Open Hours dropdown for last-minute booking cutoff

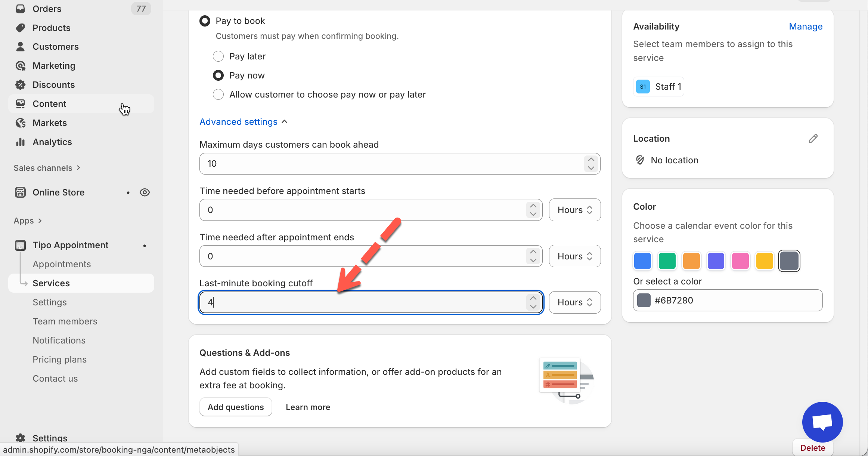point(574,302)
